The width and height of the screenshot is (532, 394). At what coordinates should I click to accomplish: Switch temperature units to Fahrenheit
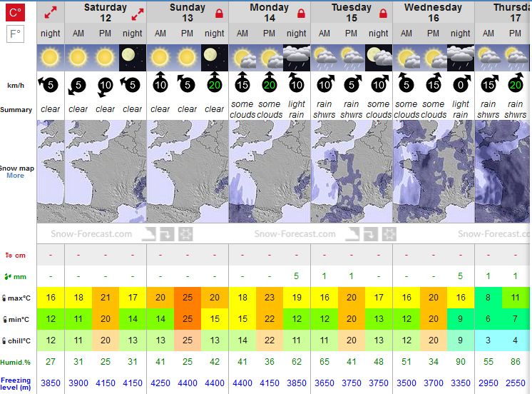point(15,34)
